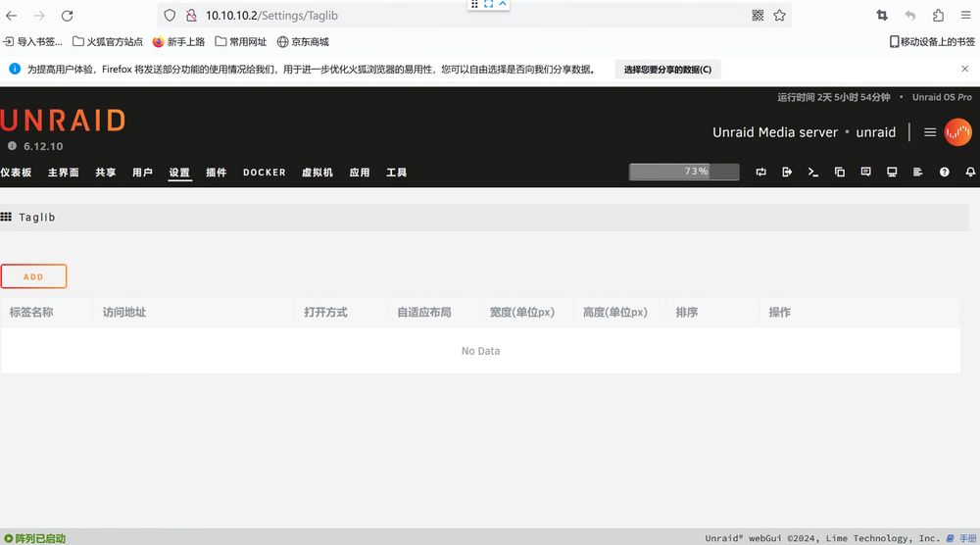Screen dimensions: 980x545
Task: Reload the current page
Action: click(x=68, y=16)
